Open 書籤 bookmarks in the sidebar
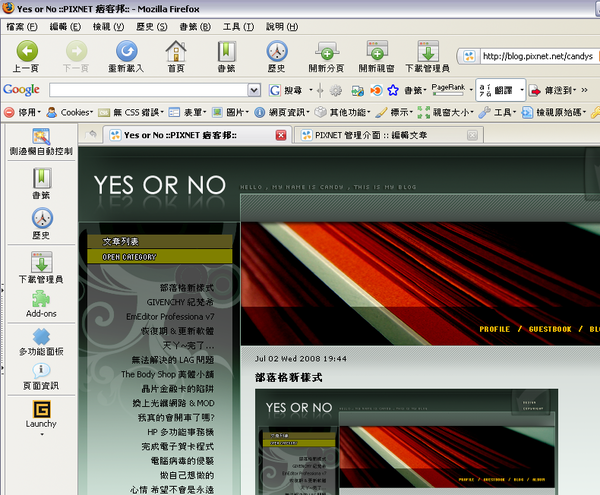 [41, 183]
